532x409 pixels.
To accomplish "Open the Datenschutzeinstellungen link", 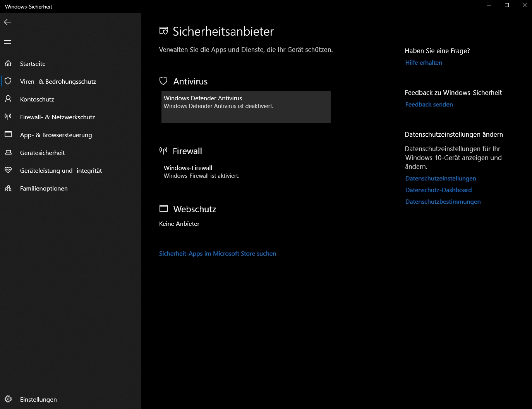I will click(441, 178).
